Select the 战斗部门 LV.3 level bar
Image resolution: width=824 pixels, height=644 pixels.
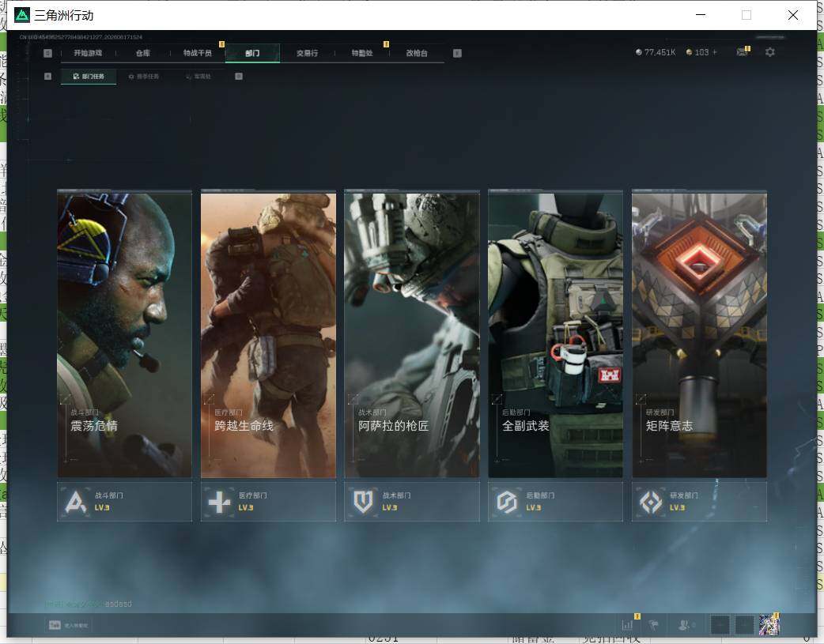(x=124, y=502)
